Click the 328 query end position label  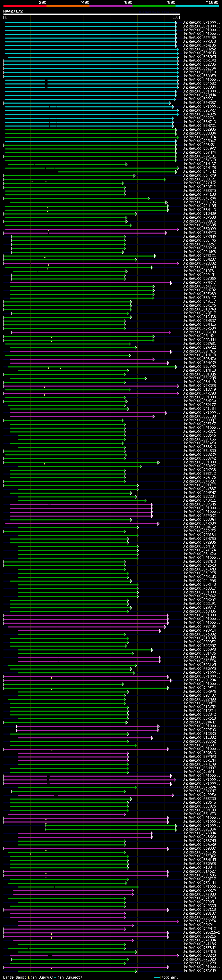point(175,17)
